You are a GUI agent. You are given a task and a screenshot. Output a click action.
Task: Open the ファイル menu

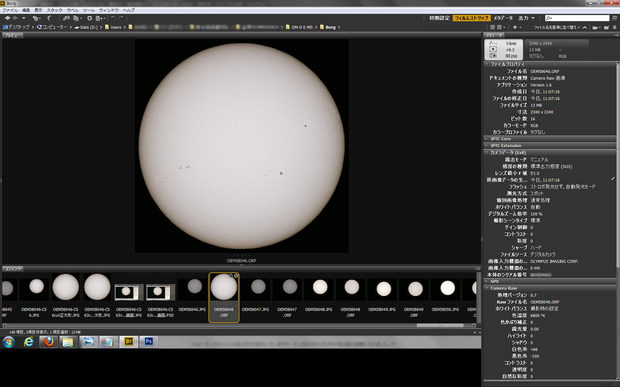click(x=9, y=10)
